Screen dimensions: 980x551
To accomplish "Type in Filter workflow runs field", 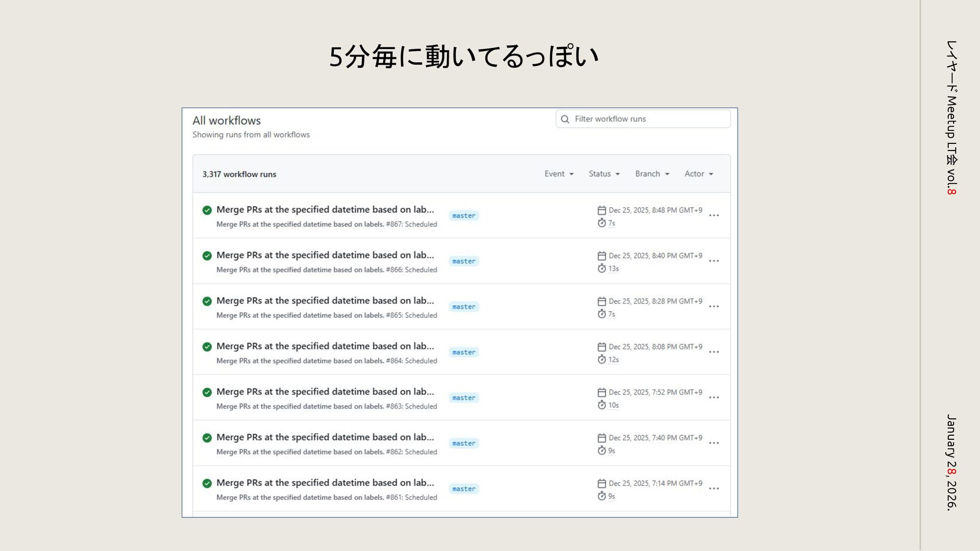I will click(x=648, y=119).
